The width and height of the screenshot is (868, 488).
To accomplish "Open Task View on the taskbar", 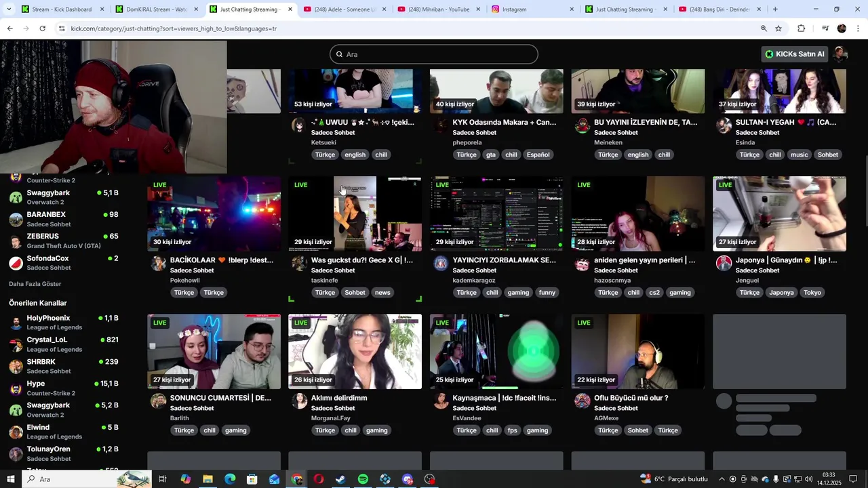I will pyautogui.click(x=163, y=479).
